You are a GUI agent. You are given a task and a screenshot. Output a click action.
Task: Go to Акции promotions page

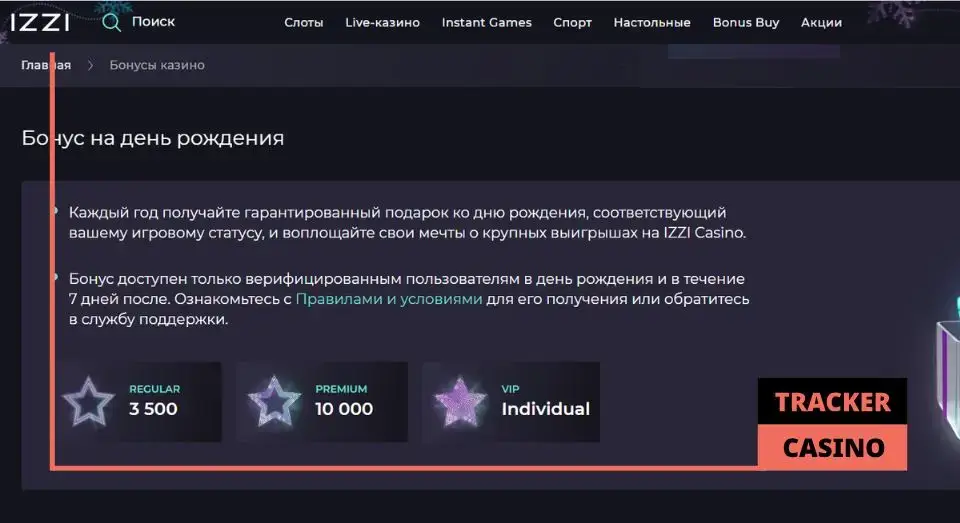(821, 23)
